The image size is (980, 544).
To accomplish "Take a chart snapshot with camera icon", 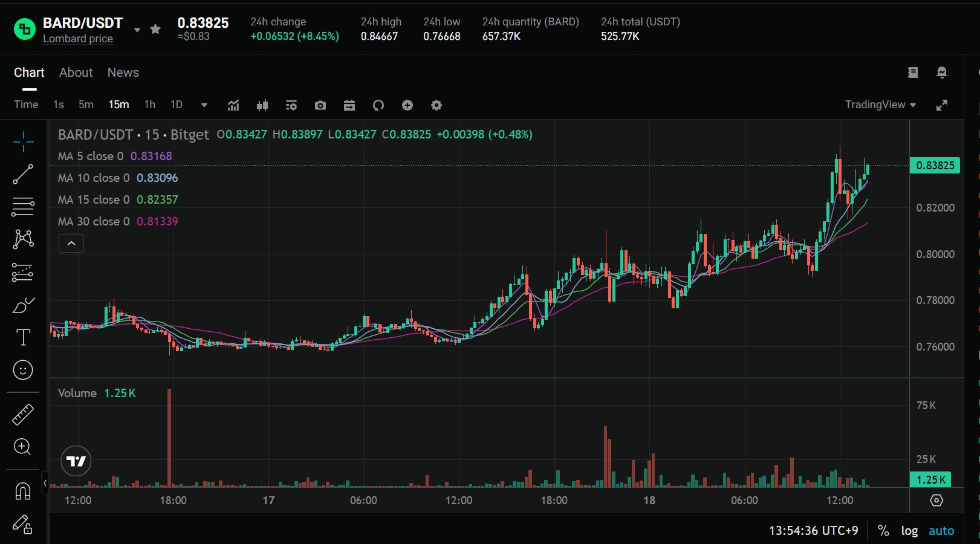I will point(320,105).
